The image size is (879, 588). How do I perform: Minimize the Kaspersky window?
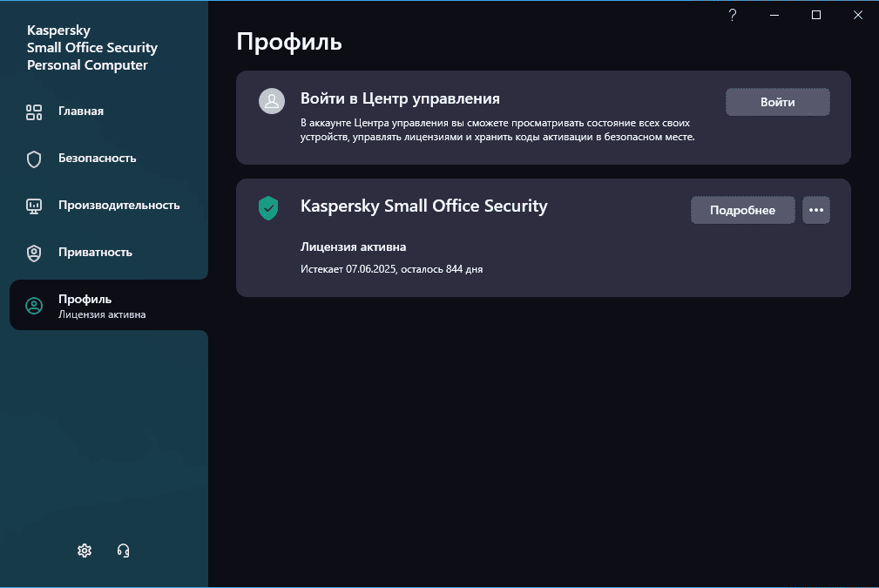tap(774, 15)
